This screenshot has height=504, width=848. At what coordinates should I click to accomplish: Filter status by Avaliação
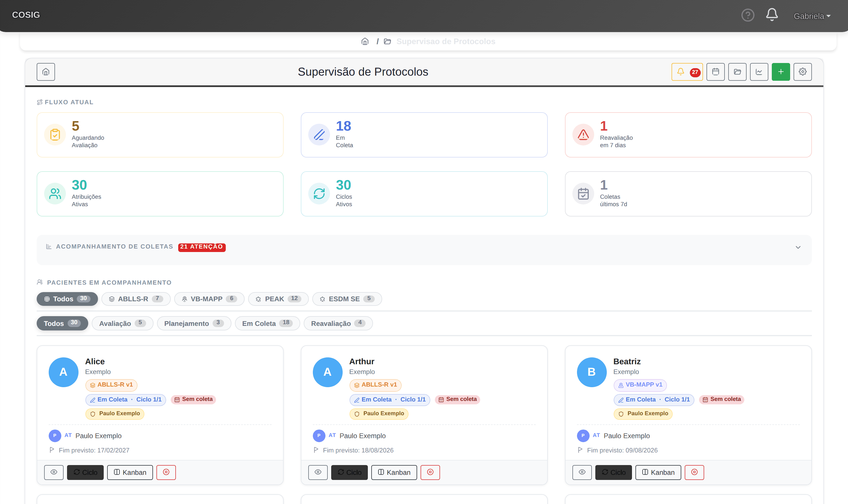[x=122, y=323]
